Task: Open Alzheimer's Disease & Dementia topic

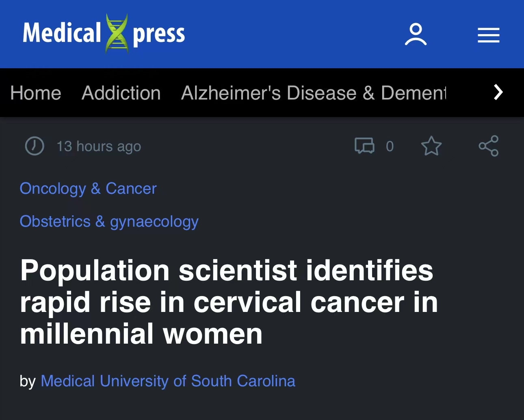Action: [x=313, y=93]
